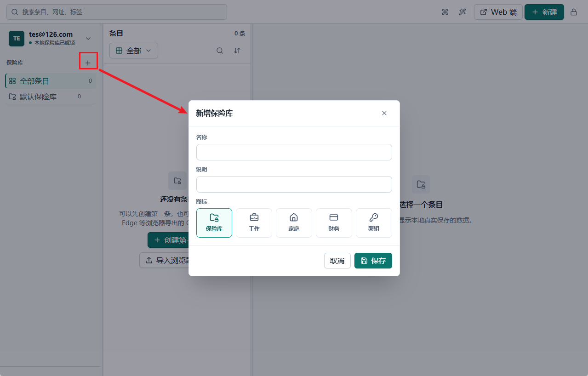Click the 导入浏览器 import button
The width and height of the screenshot is (588, 376).
point(164,260)
